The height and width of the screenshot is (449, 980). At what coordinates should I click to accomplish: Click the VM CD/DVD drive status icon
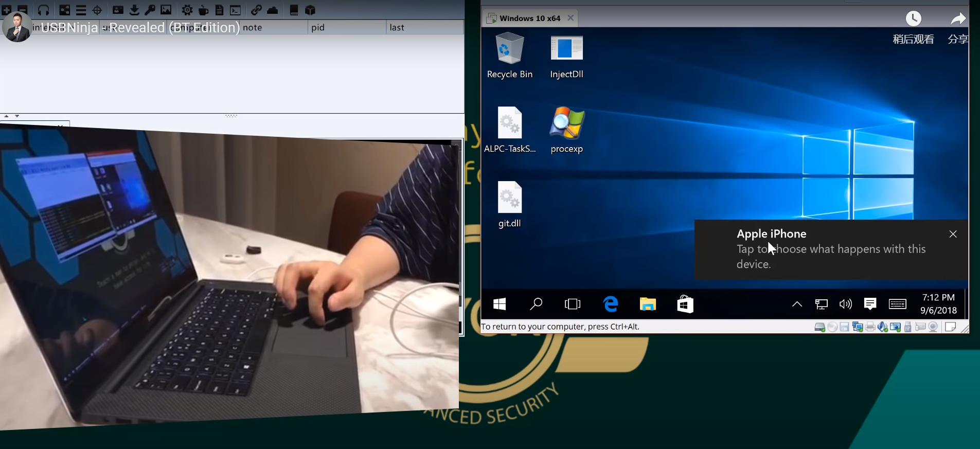click(x=832, y=327)
